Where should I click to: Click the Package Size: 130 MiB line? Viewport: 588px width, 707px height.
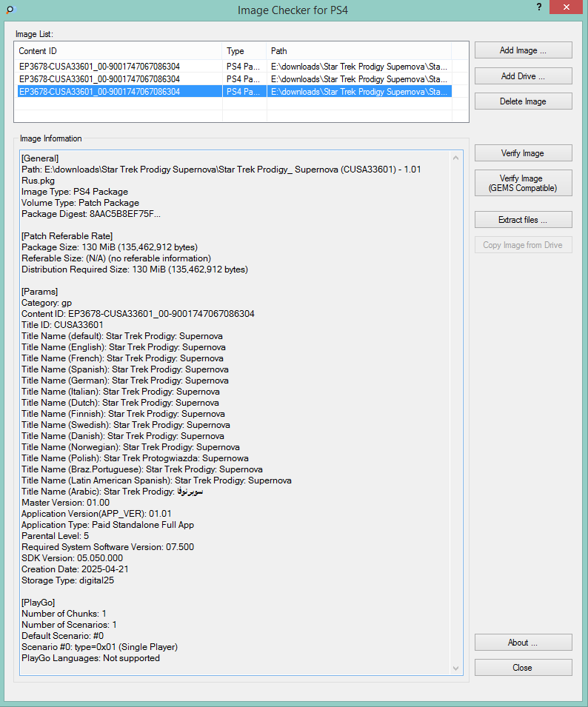(110, 247)
